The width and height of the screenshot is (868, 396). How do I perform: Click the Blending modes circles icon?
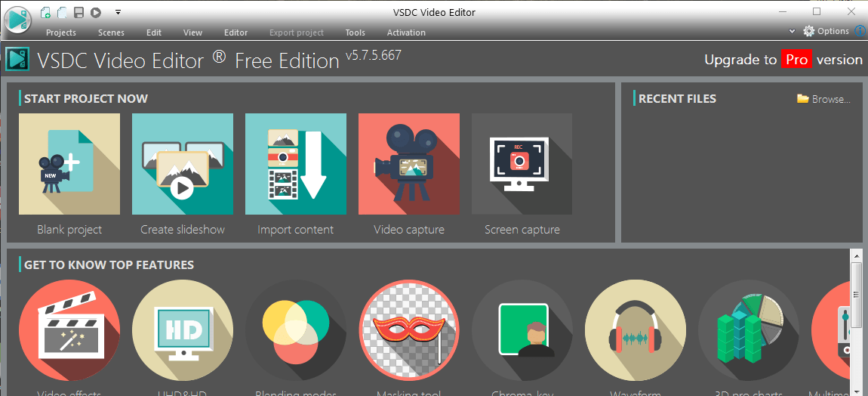coord(296,330)
